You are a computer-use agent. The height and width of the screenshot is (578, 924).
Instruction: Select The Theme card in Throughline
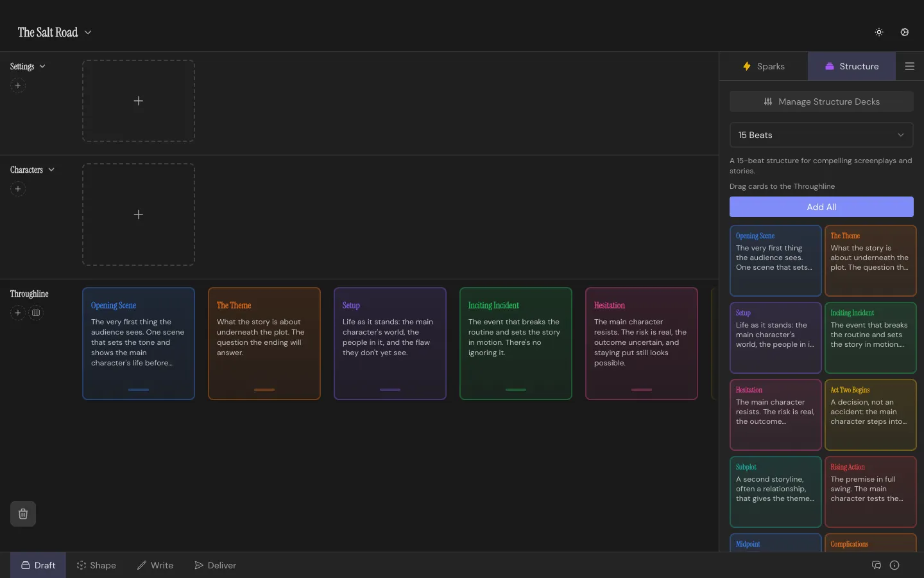coord(264,344)
